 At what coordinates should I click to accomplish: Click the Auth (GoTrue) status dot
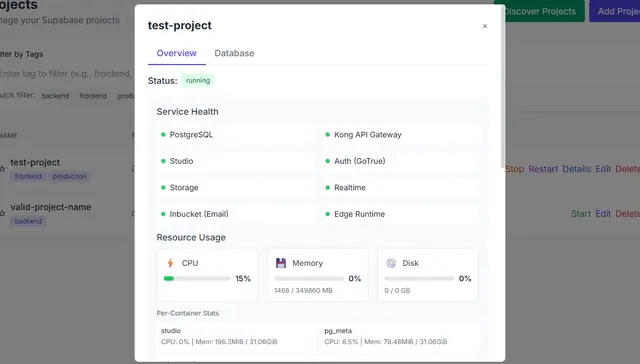tap(327, 161)
